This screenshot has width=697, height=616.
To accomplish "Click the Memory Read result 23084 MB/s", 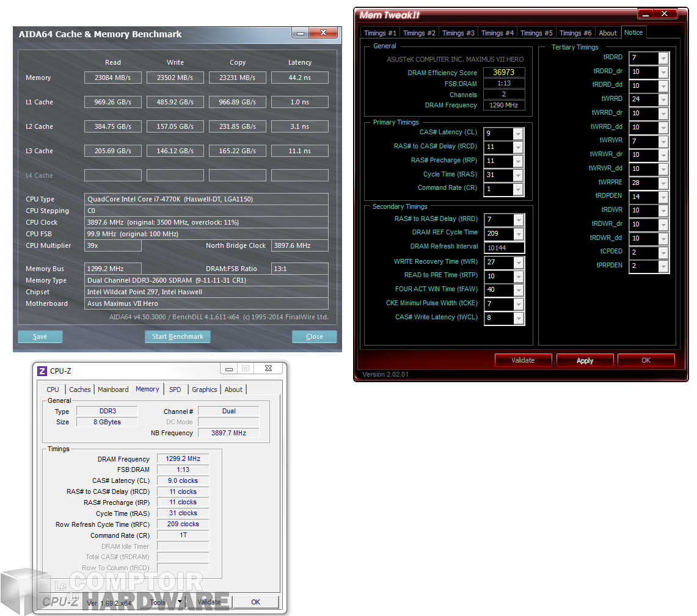I will (113, 78).
